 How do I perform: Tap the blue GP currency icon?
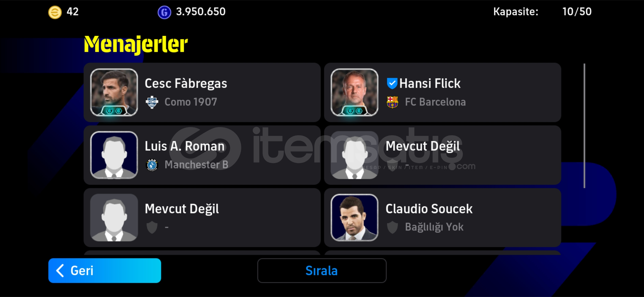164,12
